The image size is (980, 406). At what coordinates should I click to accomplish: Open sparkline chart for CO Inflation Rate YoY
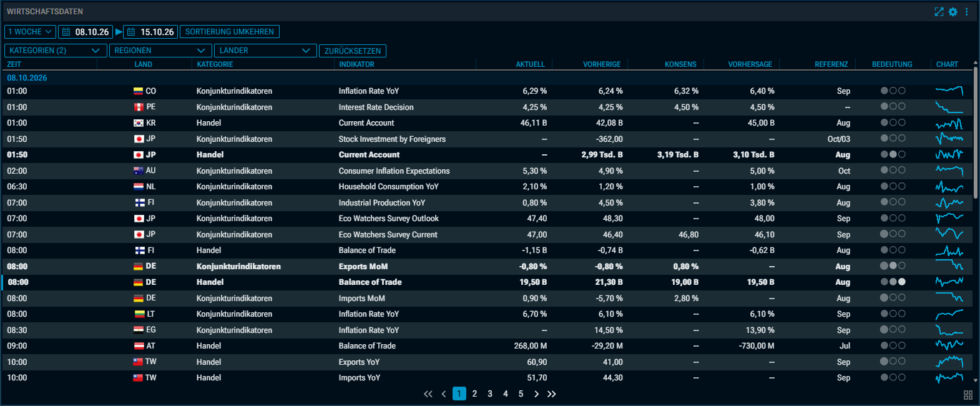[x=949, y=91]
